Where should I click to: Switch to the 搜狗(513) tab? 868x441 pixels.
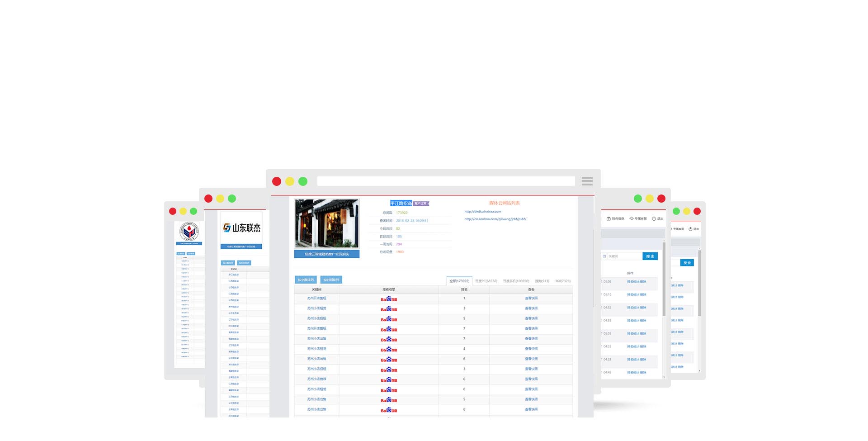[542, 281]
